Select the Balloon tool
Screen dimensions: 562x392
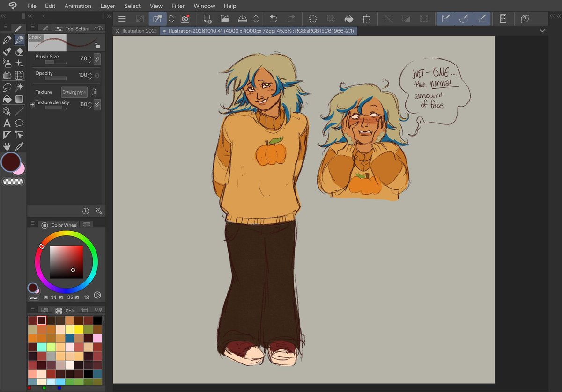(19, 123)
